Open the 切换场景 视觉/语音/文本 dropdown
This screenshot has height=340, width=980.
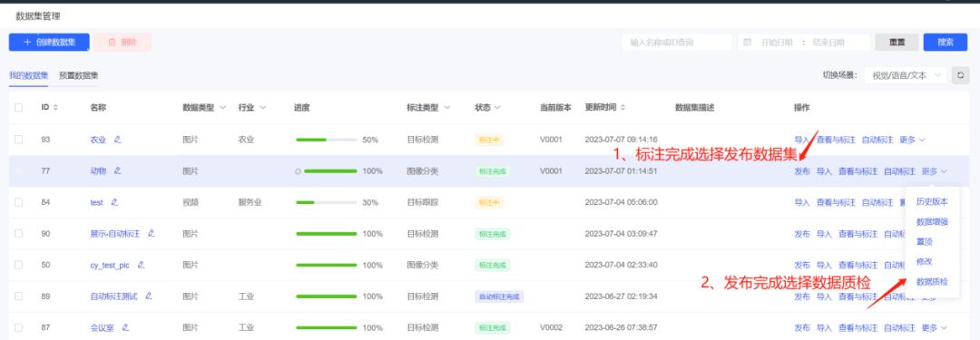906,75
